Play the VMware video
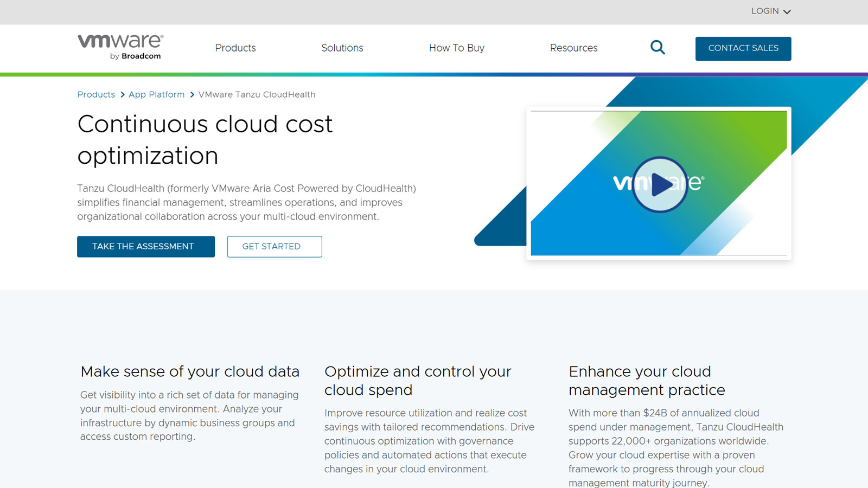 pos(660,184)
